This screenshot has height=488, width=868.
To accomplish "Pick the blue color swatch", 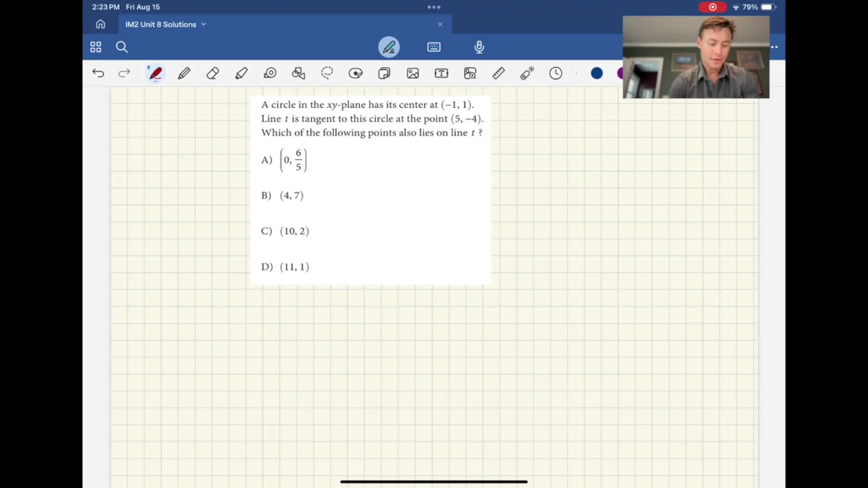I will click(x=597, y=73).
